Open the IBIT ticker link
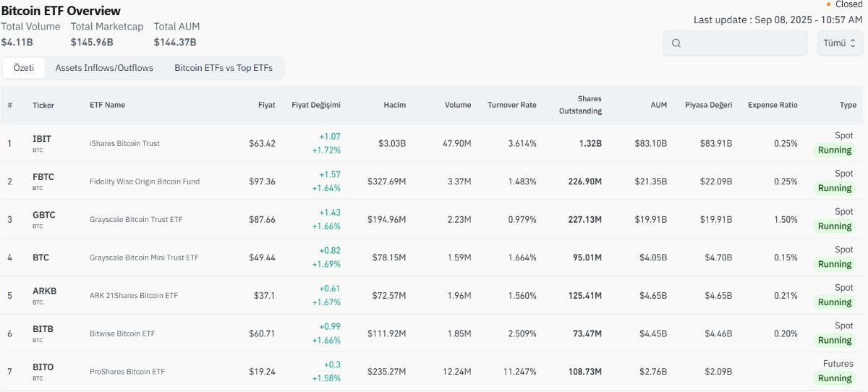 (x=42, y=138)
